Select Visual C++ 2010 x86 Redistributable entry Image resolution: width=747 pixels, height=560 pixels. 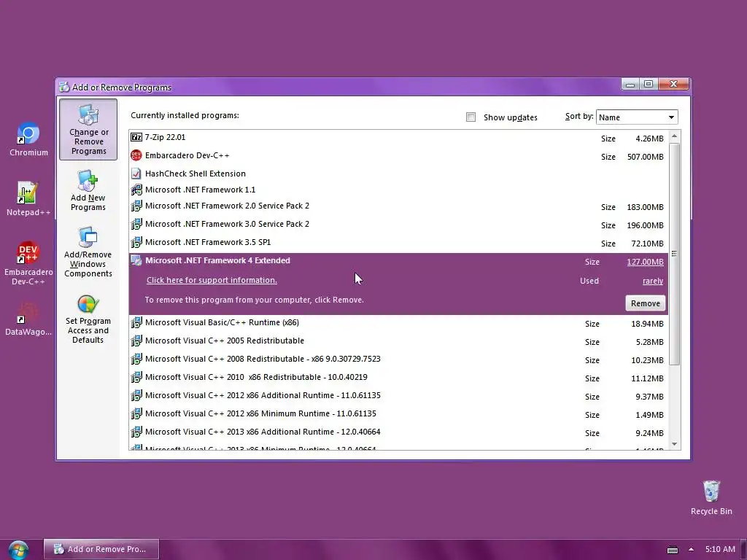tap(256, 377)
